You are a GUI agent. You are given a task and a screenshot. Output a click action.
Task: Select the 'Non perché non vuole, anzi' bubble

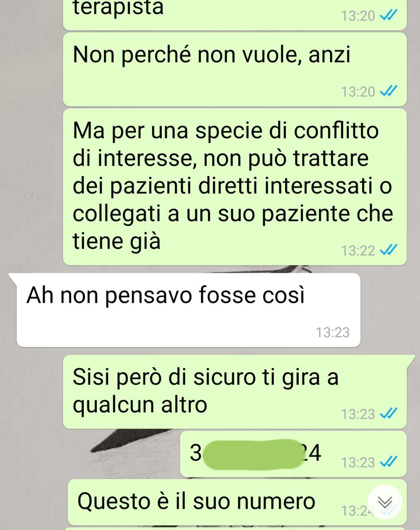[x=235, y=69]
